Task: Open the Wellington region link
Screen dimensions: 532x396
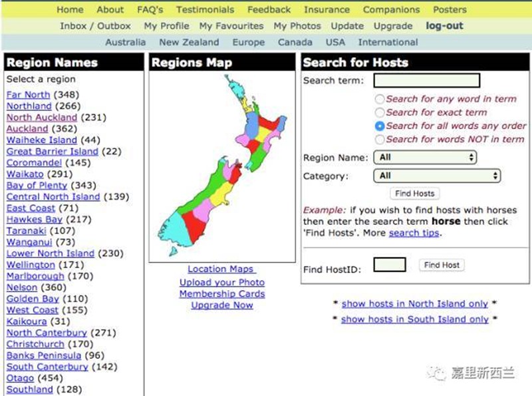Action: [x=31, y=265]
